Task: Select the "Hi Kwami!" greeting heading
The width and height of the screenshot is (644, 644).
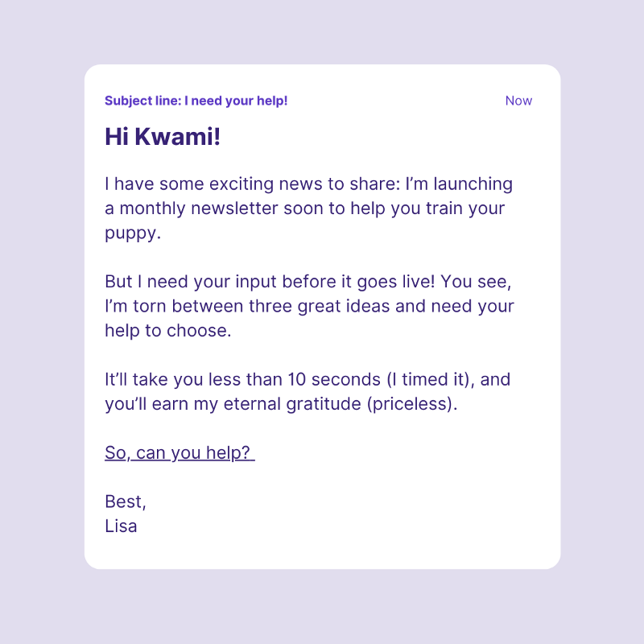Action: [163, 136]
